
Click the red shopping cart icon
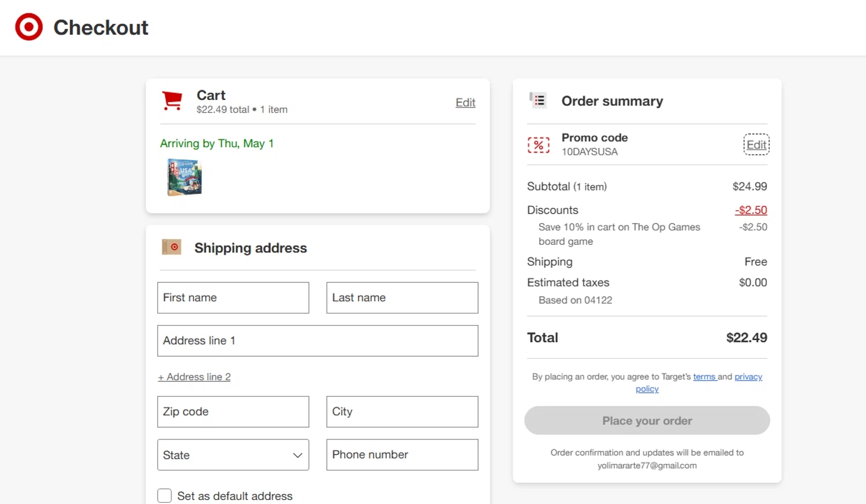(172, 101)
